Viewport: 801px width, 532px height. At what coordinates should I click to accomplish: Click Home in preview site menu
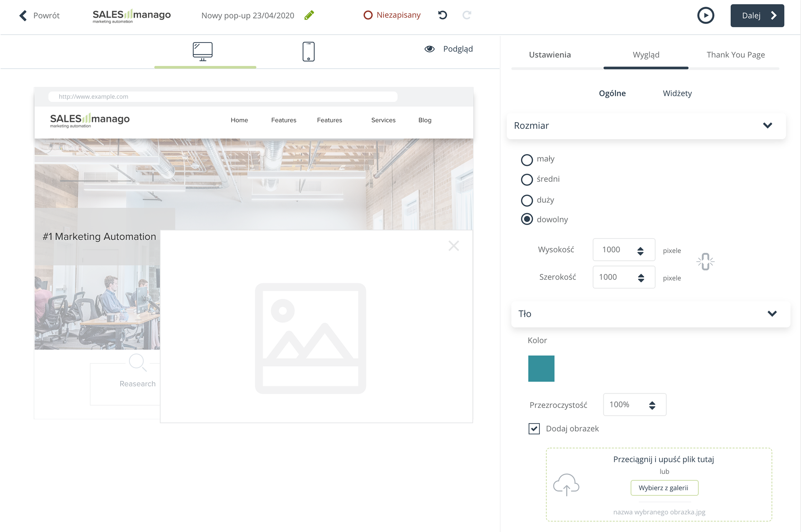[x=239, y=120]
